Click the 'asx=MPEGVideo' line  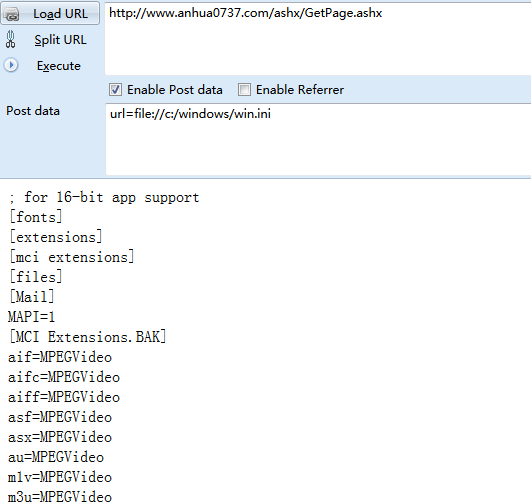(60, 437)
